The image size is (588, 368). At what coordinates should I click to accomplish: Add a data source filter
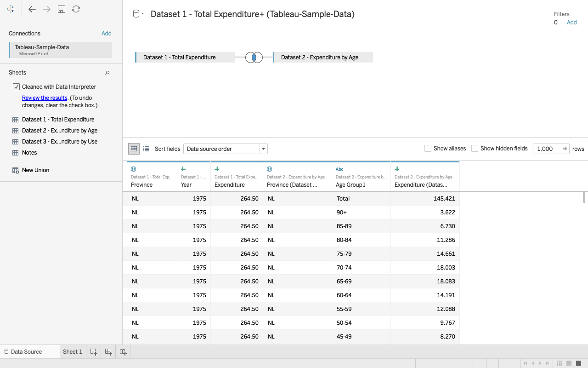pos(571,23)
